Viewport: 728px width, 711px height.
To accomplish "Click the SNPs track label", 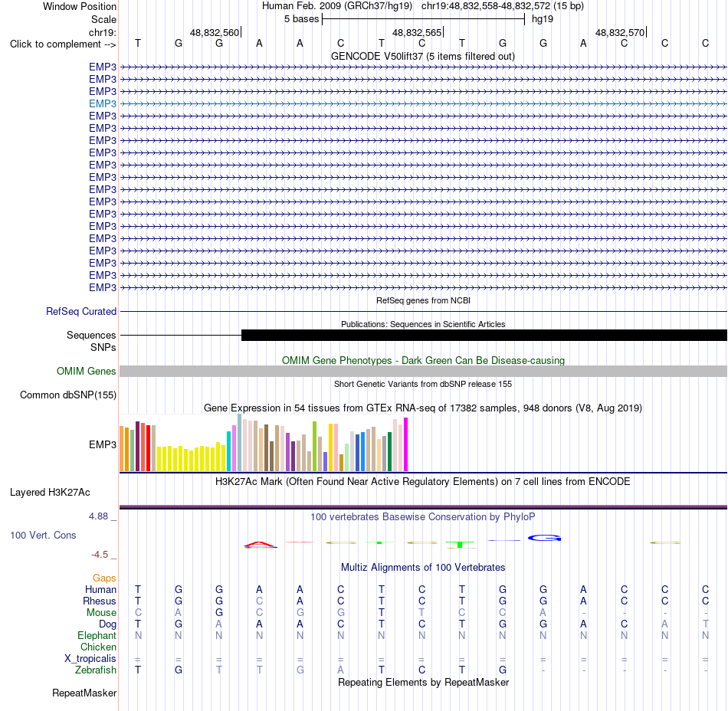I will point(103,347).
